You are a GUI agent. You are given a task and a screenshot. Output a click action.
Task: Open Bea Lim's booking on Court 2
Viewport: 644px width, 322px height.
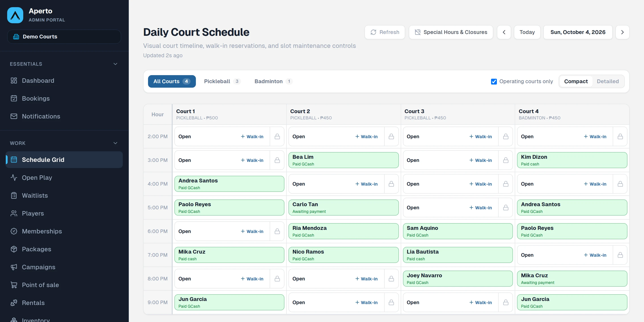(343, 160)
